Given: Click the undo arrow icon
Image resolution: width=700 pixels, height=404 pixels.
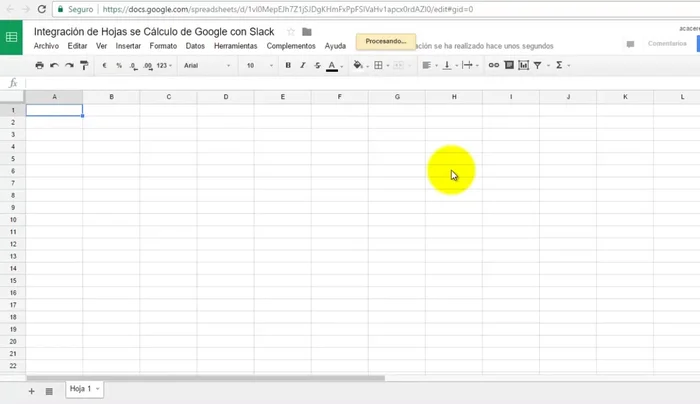Looking at the screenshot, I should (54, 65).
